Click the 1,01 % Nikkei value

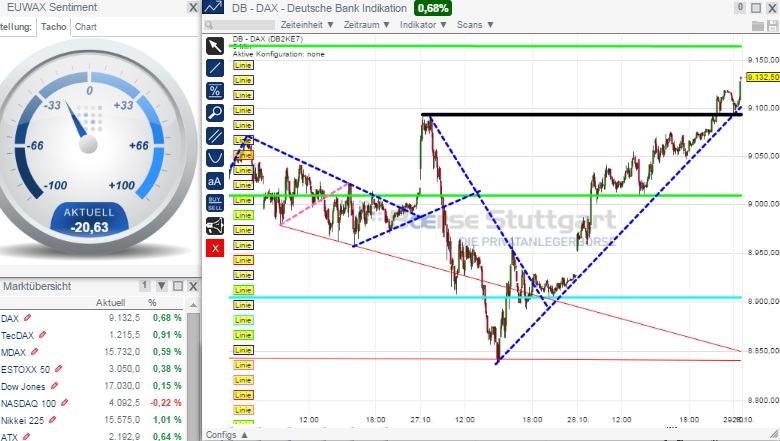click(167, 420)
